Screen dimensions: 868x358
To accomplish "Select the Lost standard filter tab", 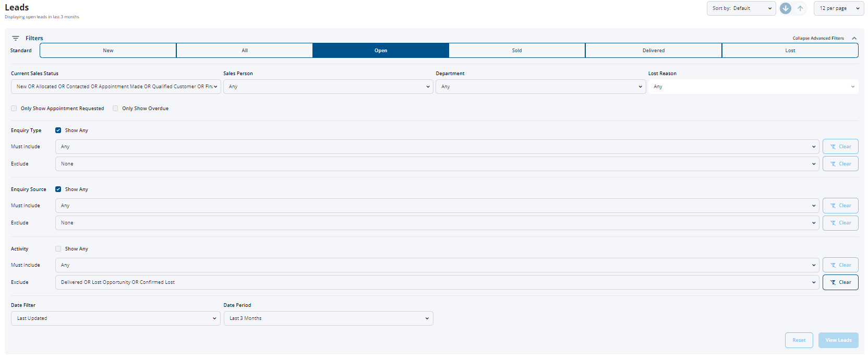I will click(790, 51).
